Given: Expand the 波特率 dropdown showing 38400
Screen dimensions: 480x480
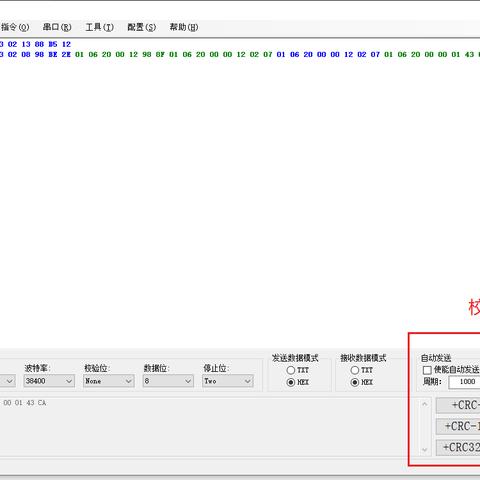Looking at the screenshot, I should (49, 381).
